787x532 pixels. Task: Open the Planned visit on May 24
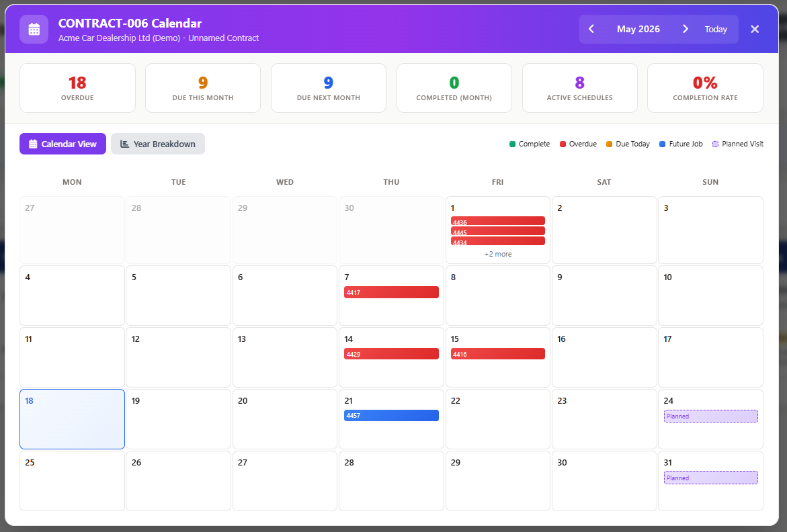click(710, 416)
